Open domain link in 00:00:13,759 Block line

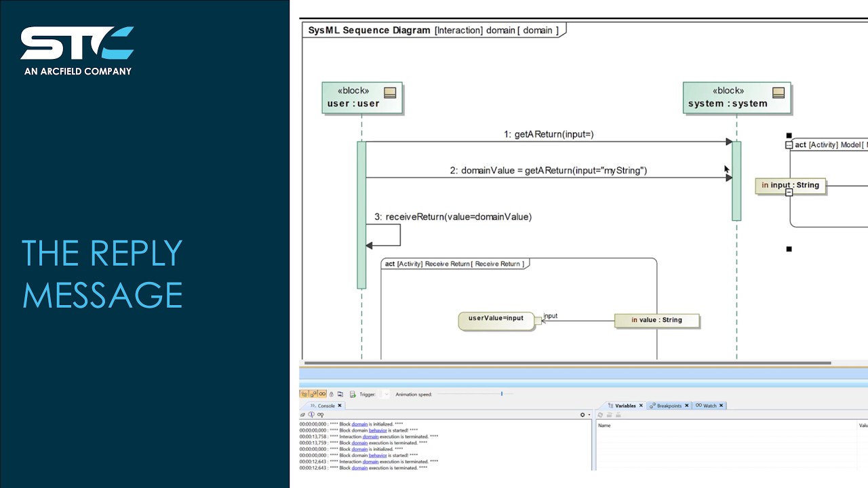click(x=359, y=443)
